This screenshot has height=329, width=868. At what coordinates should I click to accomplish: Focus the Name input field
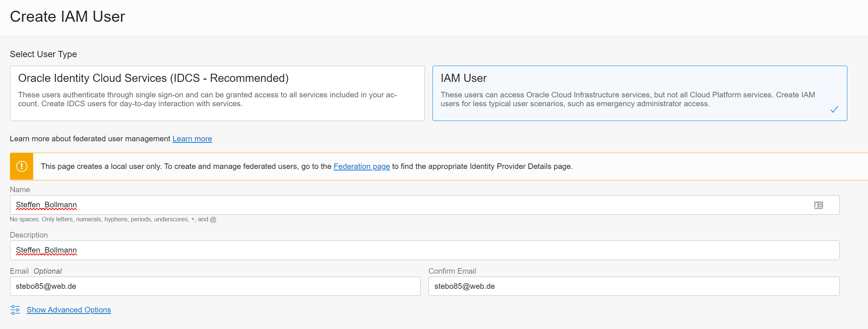(424, 205)
